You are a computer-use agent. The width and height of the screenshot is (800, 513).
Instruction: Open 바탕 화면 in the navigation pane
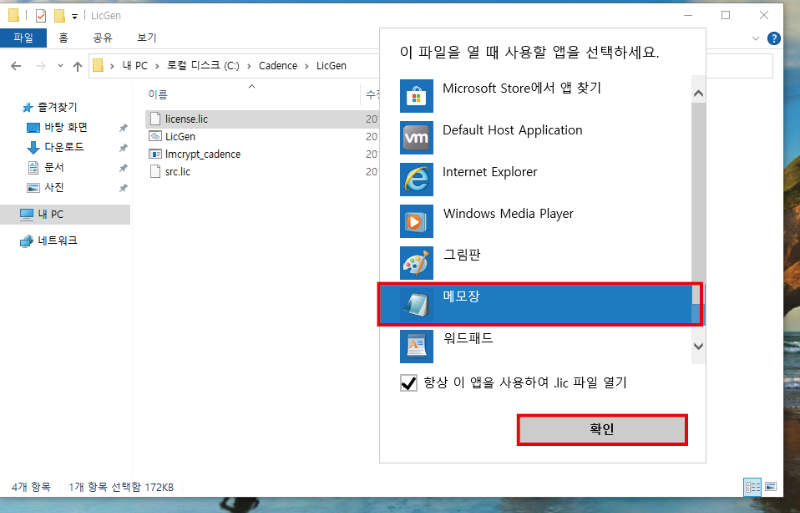coord(66,128)
